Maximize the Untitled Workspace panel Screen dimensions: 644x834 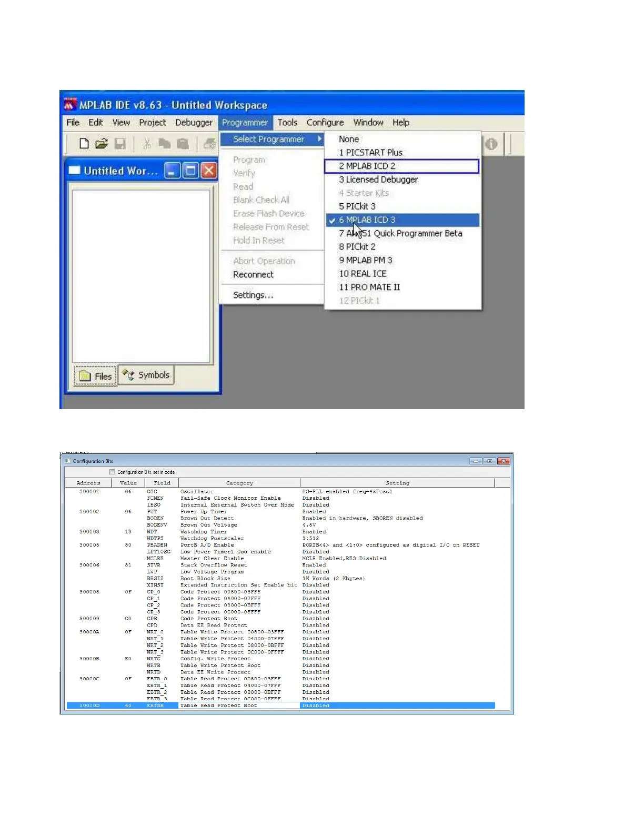tap(190, 170)
